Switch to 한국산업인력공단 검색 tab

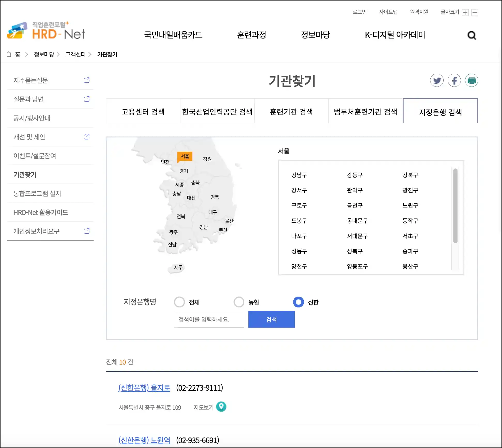click(217, 111)
